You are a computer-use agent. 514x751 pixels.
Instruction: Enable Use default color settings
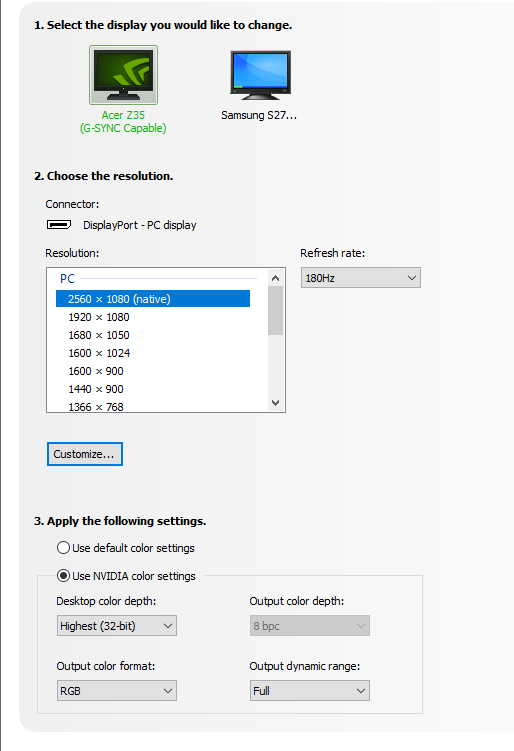point(63,547)
